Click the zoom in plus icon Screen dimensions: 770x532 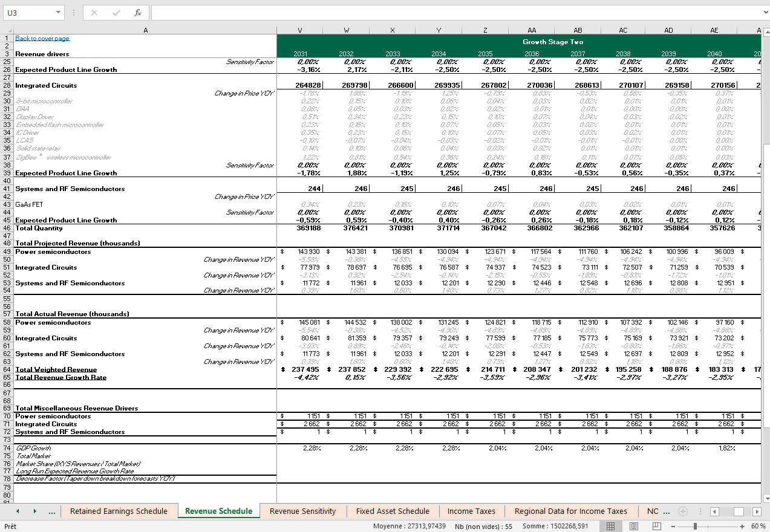[x=742, y=527]
